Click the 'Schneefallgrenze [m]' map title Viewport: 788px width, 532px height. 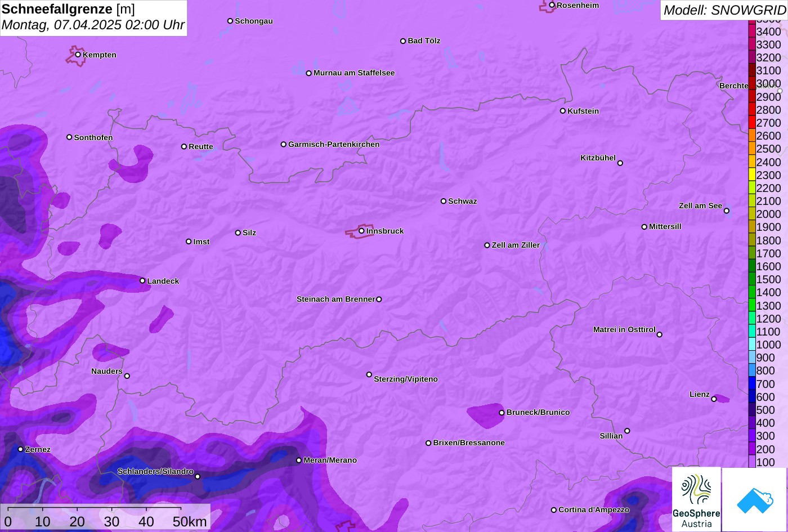pos(68,9)
